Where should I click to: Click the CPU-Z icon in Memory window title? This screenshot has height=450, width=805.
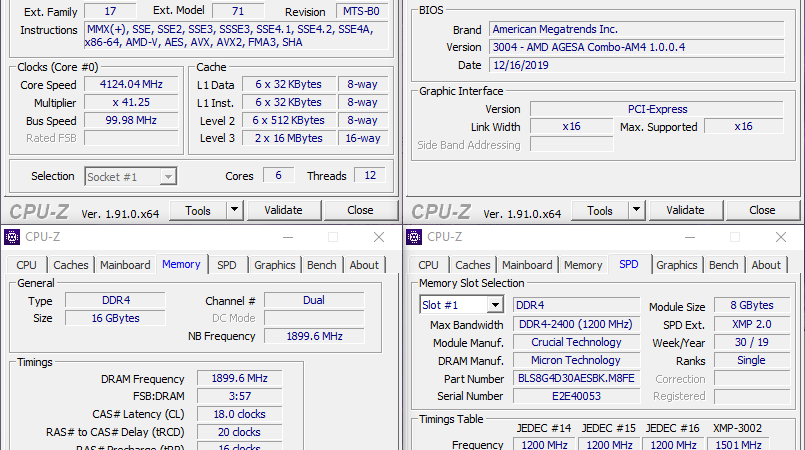(x=12, y=237)
